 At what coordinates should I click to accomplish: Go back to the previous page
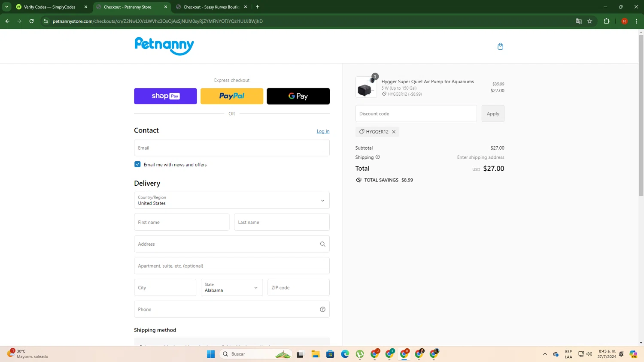click(x=7, y=21)
